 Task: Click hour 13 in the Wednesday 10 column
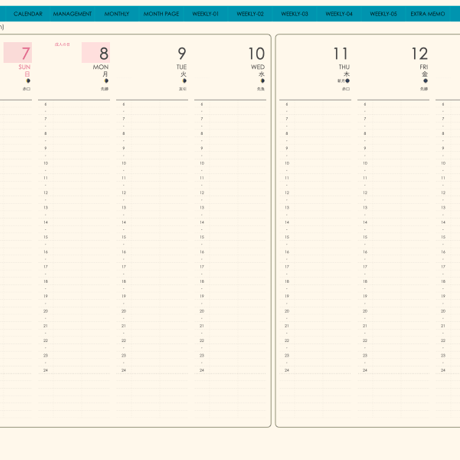[202, 207]
